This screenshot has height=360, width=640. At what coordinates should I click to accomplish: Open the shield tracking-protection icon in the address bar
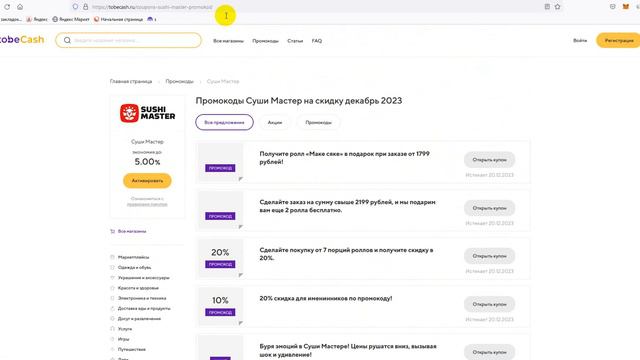point(75,7)
